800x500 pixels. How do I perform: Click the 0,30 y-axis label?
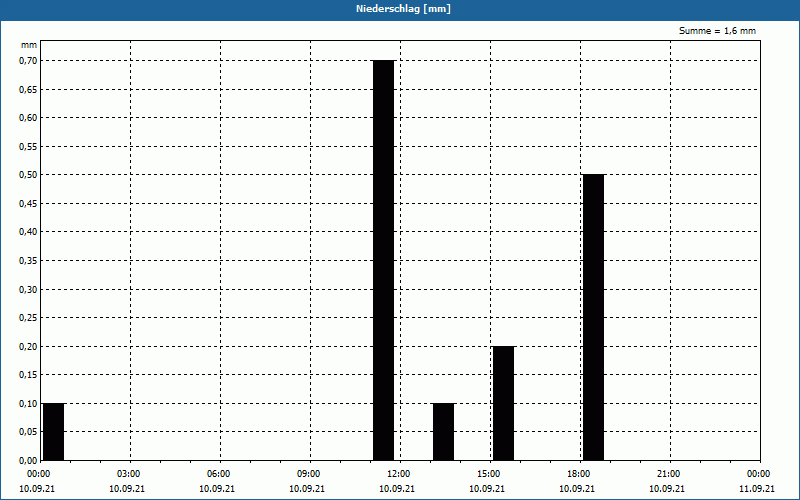pos(28,289)
